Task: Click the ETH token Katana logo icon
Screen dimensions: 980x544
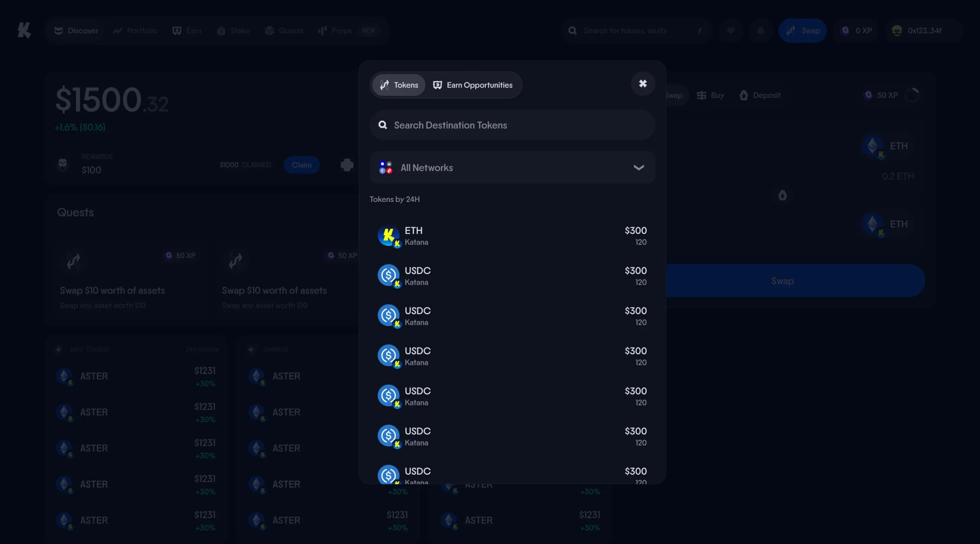Action: click(389, 236)
